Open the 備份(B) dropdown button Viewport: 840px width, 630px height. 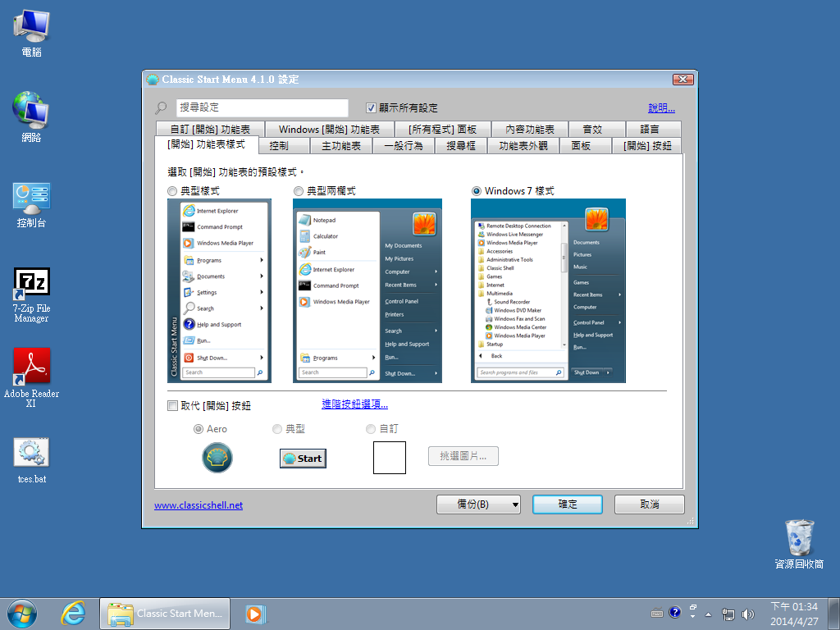478,504
